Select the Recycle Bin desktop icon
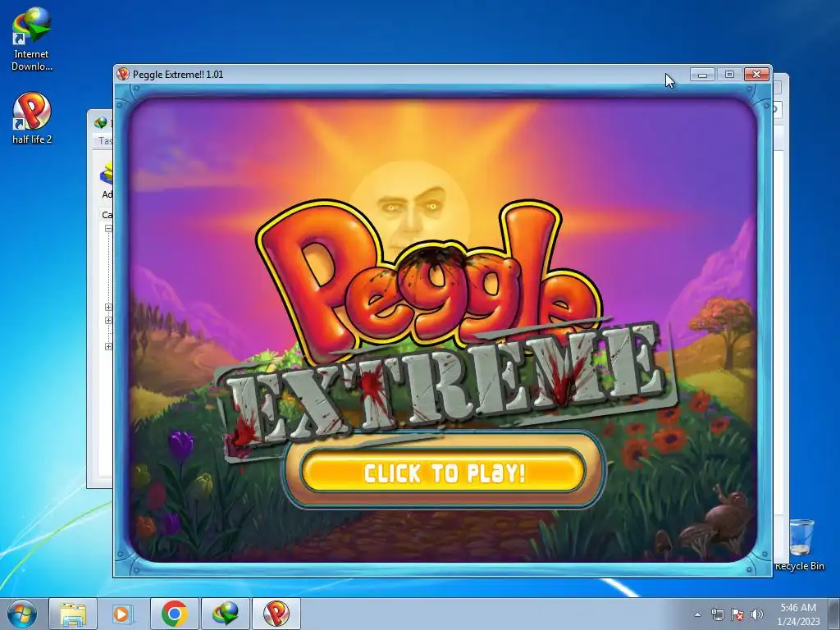Image resolution: width=840 pixels, height=630 pixels. coord(801,545)
